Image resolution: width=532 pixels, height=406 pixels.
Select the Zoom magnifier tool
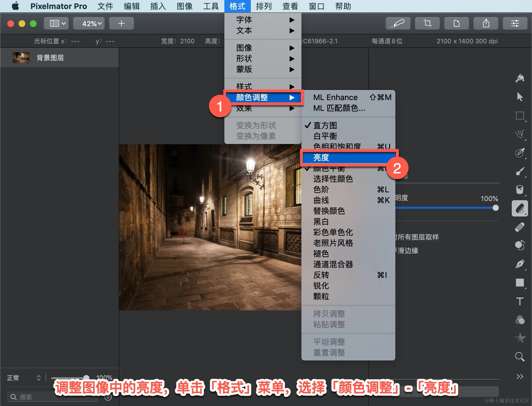tap(520, 357)
